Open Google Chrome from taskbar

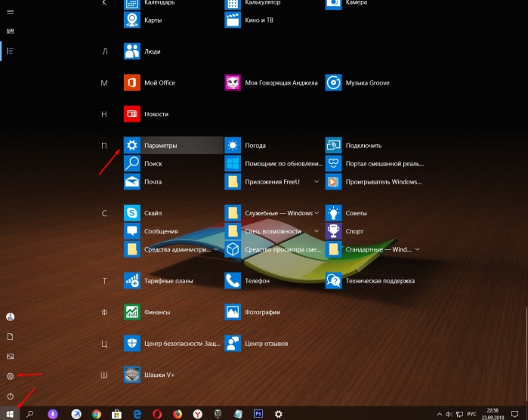point(97,414)
